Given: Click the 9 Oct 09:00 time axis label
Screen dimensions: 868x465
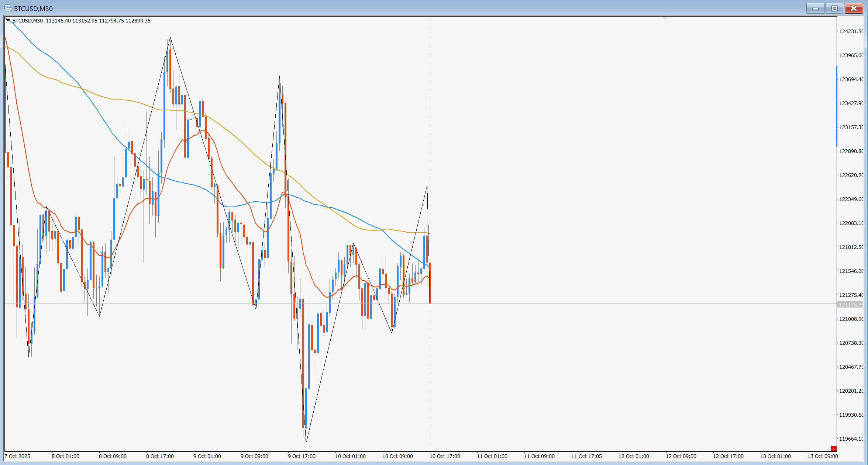Looking at the screenshot, I should (254, 456).
